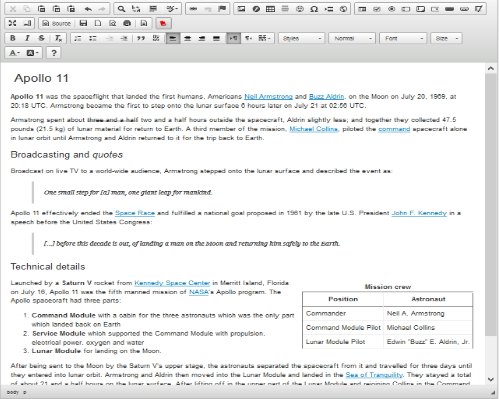Image resolution: width=499 pixels, height=399 pixels.
Task: Open Find with the magnifier icon
Action: (121, 9)
